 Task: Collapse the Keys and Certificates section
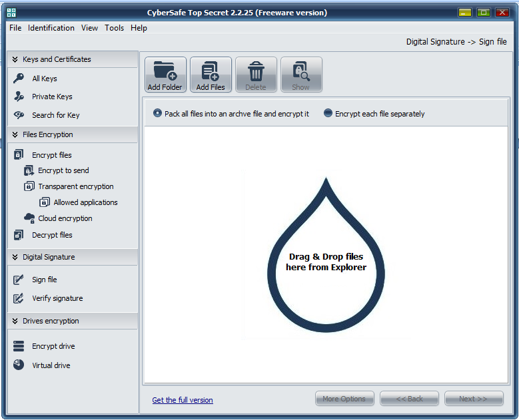[15, 59]
